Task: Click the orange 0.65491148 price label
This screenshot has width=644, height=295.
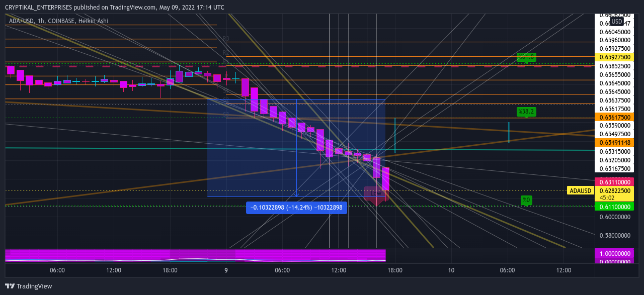Action: point(614,143)
